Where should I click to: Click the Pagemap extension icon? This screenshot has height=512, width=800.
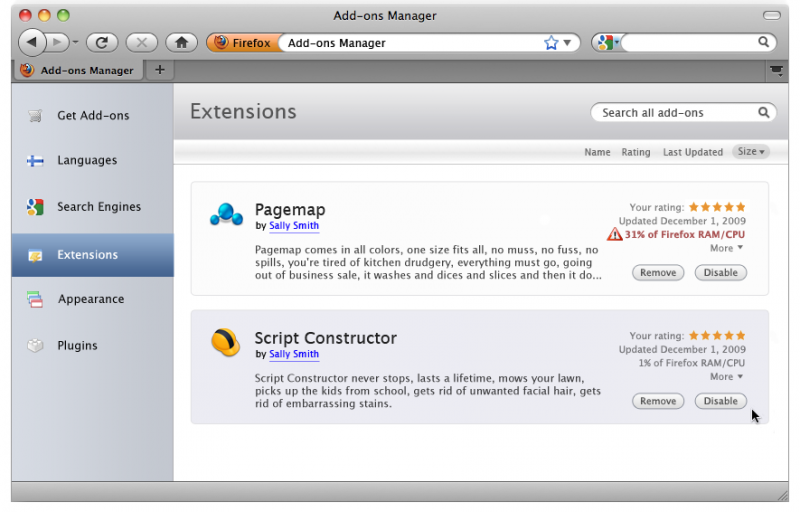225,215
